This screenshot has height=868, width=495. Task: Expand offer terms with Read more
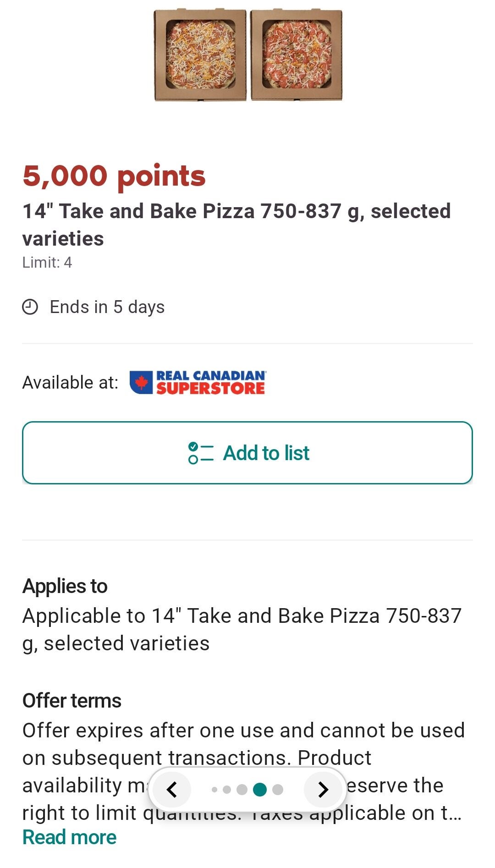coord(70,837)
